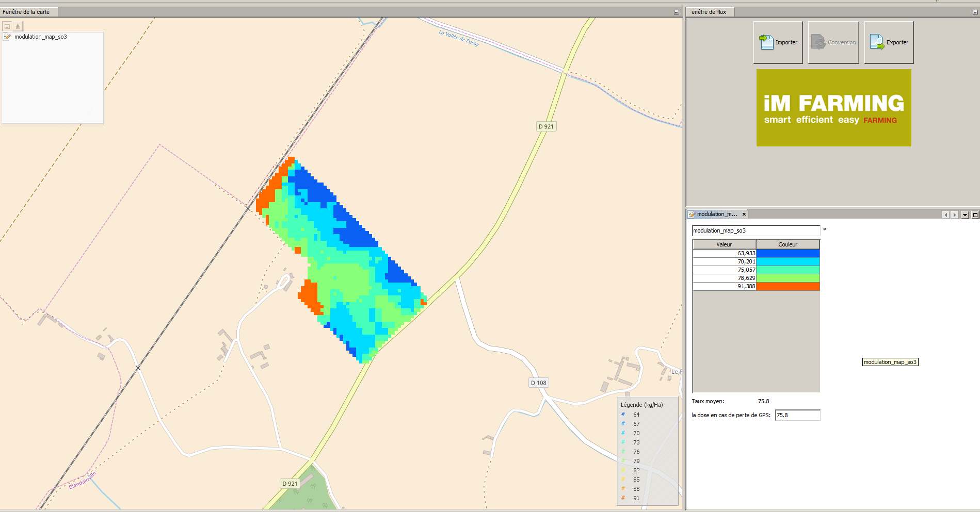Close the modulation_m... tab
The width and height of the screenshot is (980, 512).
click(744, 214)
